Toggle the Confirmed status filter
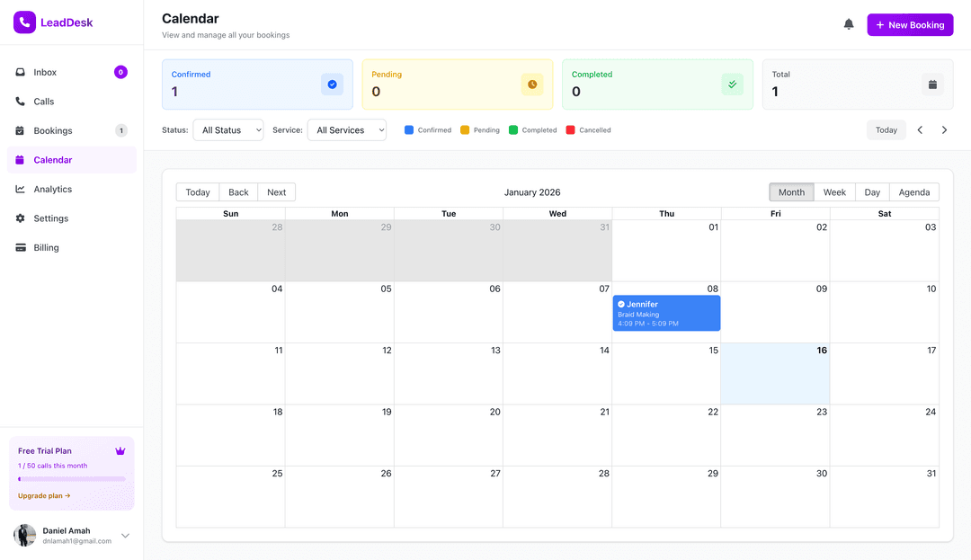 [427, 129]
